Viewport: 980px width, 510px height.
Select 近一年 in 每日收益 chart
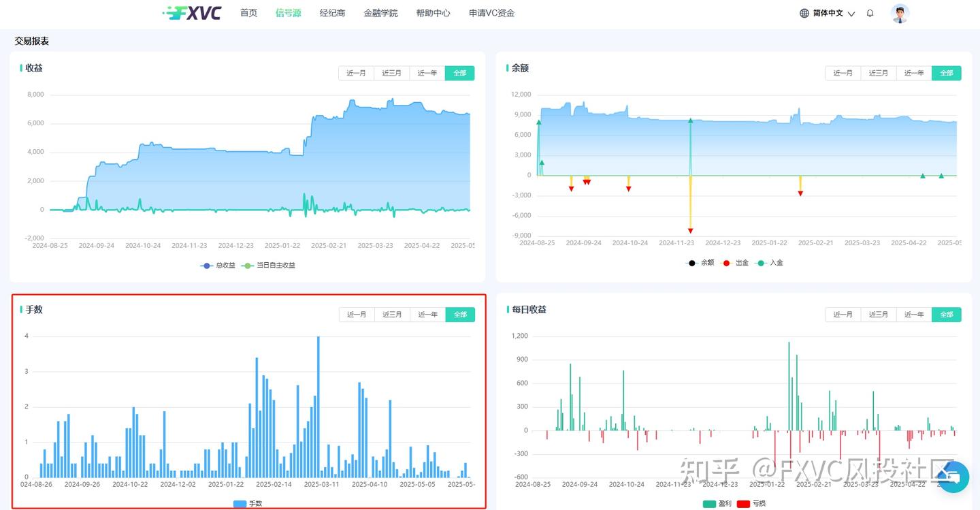click(x=914, y=315)
